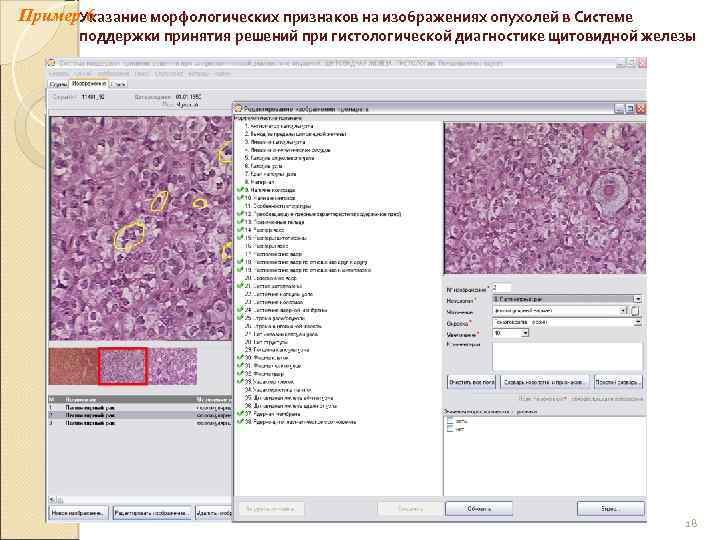Image resolution: width=720 pixels, height=540 pixels.
Task: Click the comment text area in the dialog
Action: [567, 356]
